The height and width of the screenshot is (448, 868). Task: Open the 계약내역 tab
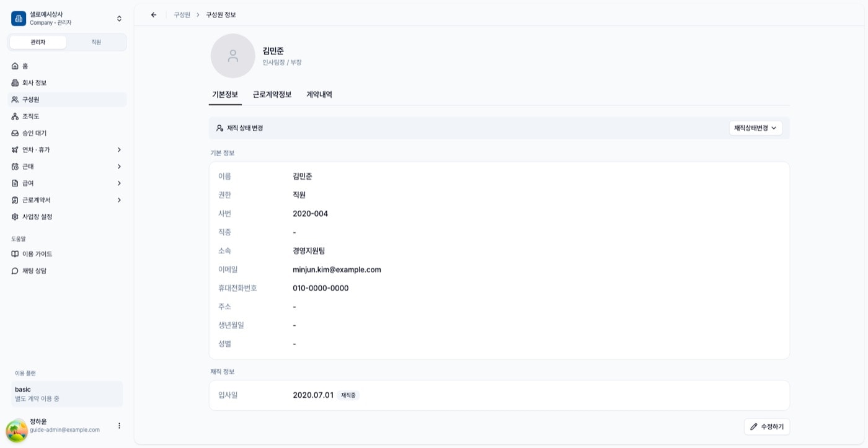tap(319, 94)
